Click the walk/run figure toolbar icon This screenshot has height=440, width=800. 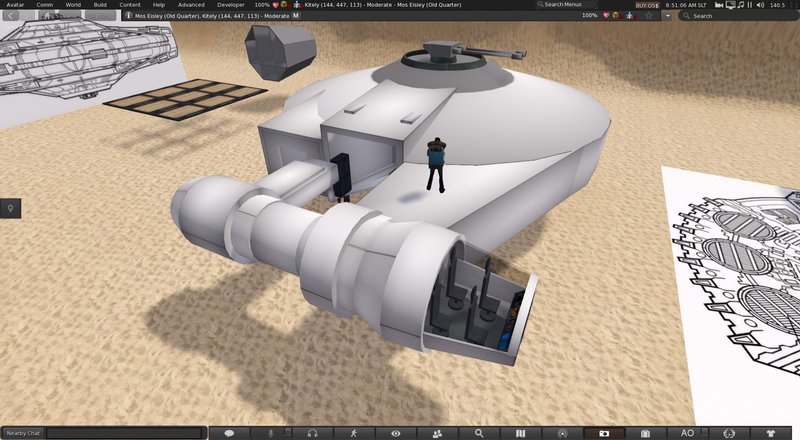tap(354, 433)
